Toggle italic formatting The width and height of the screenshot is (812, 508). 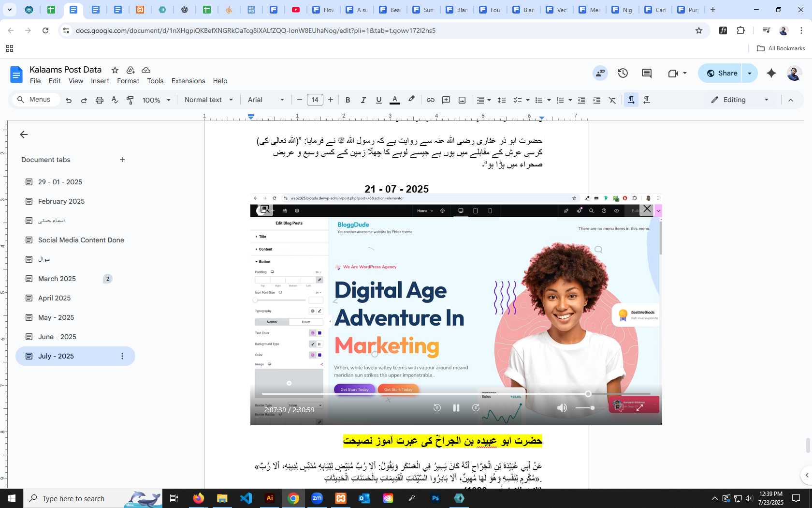click(x=363, y=100)
